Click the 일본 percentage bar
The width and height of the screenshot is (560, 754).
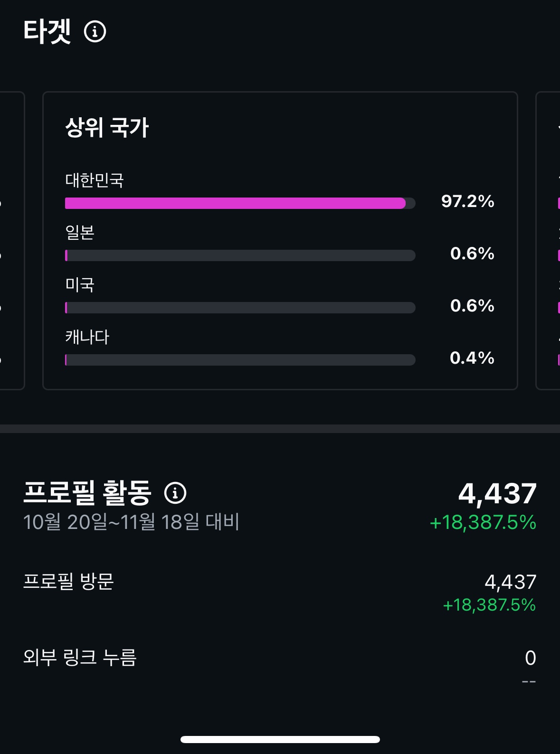click(x=240, y=255)
